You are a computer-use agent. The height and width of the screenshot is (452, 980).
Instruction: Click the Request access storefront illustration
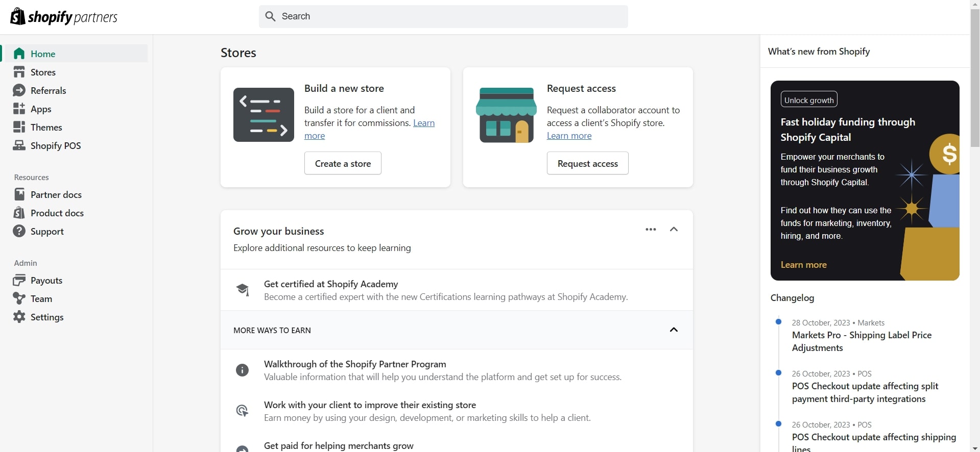[506, 115]
